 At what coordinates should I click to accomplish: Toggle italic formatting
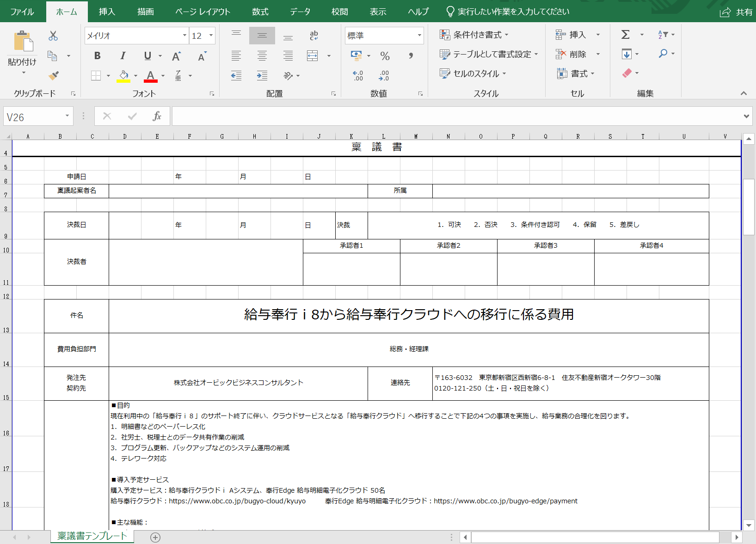123,56
